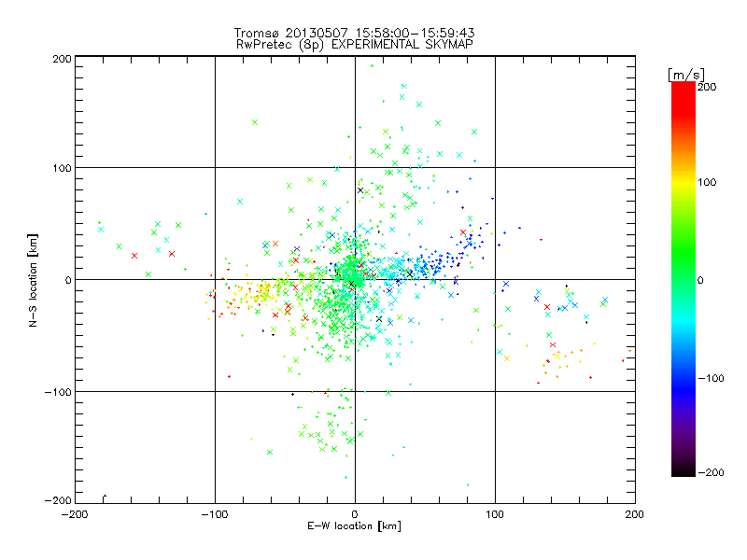Click the colorbar tick label '200'
Image resolution: width=747 pixels, height=560 pixels.
pos(707,87)
